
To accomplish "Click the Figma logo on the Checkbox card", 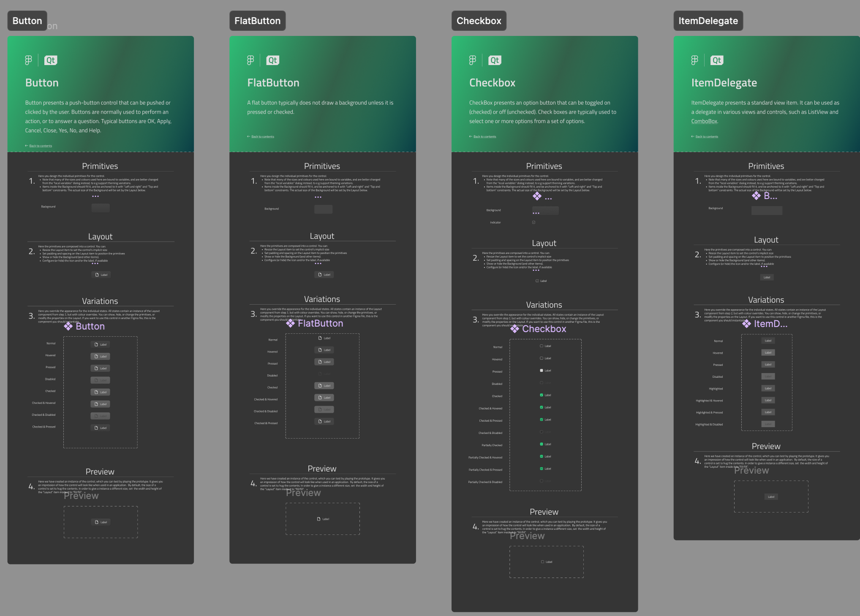I will pos(472,60).
